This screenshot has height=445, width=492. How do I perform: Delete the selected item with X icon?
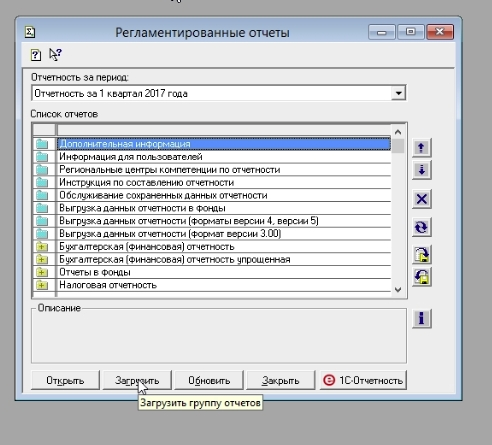422,199
